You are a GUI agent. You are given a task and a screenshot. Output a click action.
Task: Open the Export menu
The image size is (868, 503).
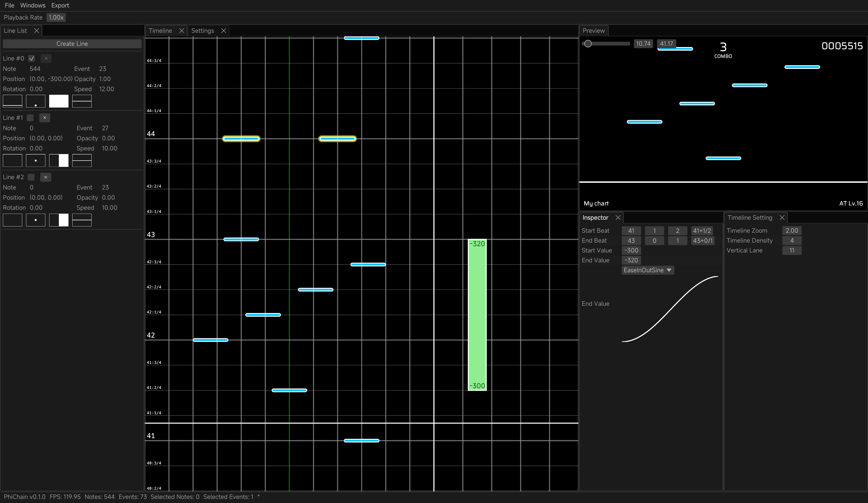pyautogui.click(x=60, y=6)
